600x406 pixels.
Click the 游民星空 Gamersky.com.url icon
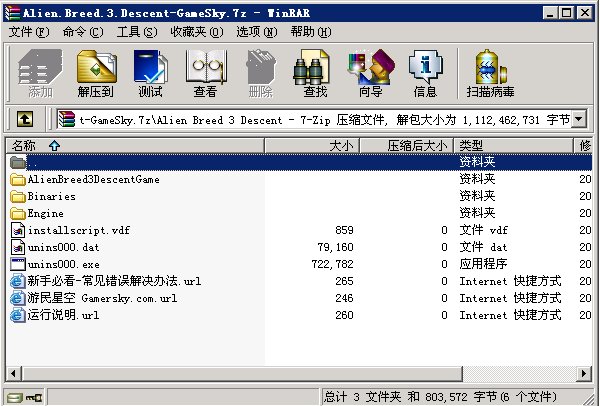[18, 298]
